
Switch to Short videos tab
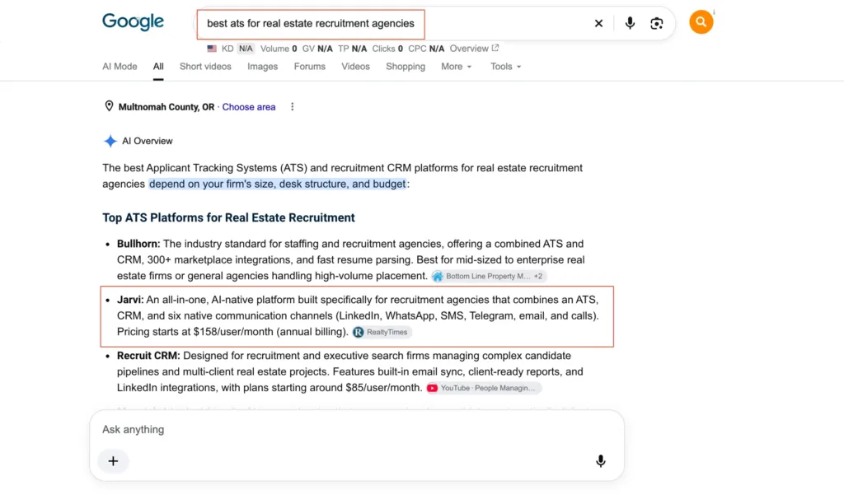205,67
